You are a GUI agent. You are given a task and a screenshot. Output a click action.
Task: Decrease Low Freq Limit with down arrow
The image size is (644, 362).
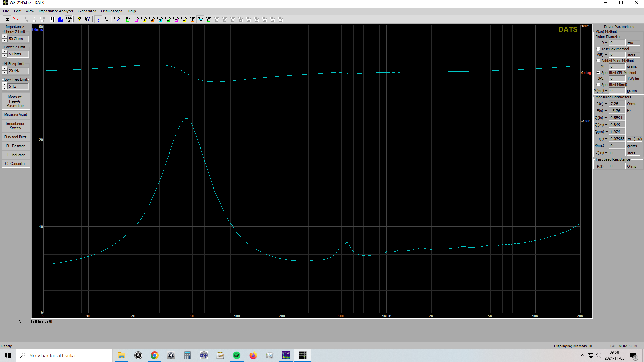tap(5, 88)
